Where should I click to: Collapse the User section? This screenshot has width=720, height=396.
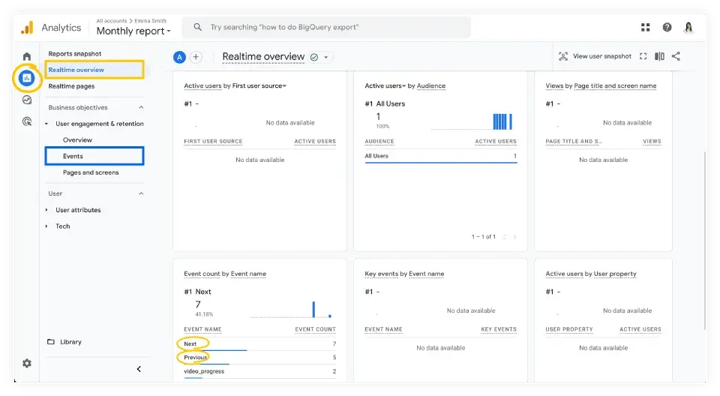pos(141,194)
